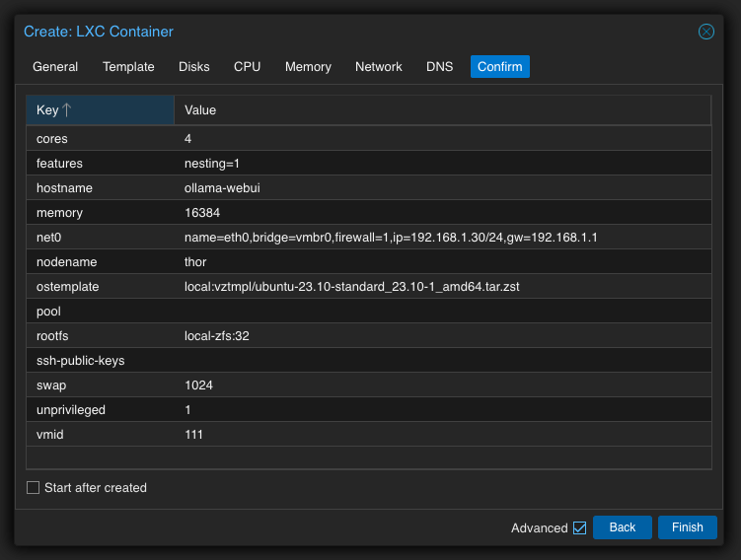Open the CPU tab
Screen dimensions: 741x560
pos(247,67)
